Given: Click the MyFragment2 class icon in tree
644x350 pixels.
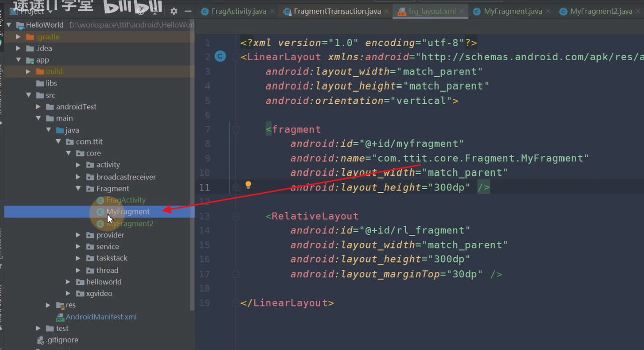Looking at the screenshot, I should click(100, 223).
